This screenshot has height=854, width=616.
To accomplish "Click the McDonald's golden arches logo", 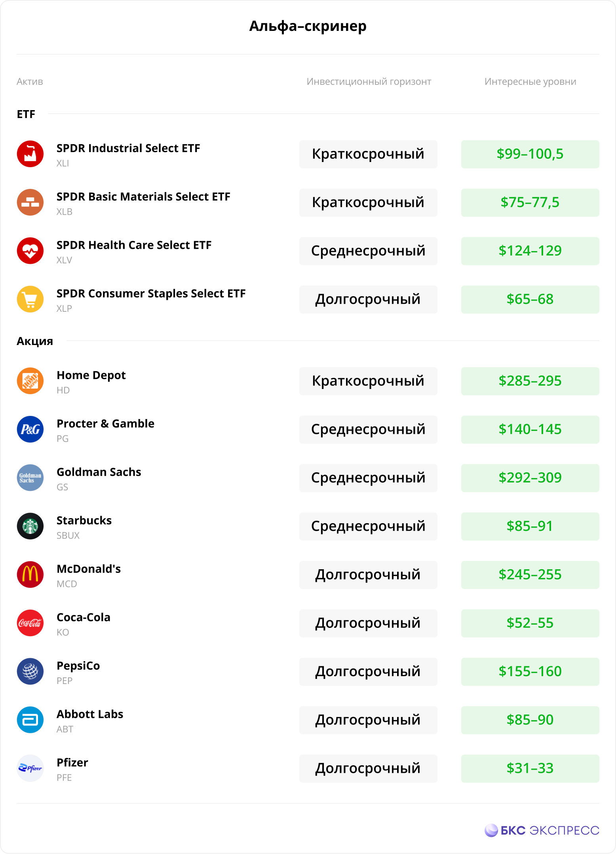I will [x=30, y=574].
